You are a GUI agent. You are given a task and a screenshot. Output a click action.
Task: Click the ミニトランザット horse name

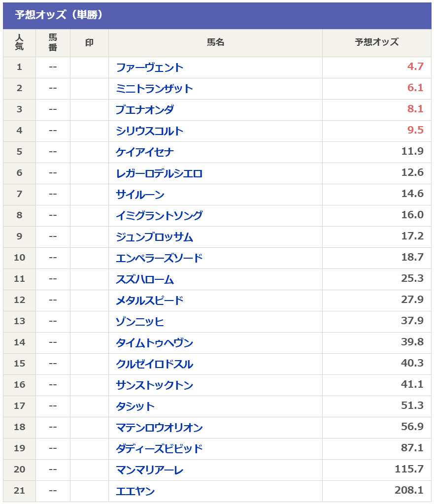[154, 89]
